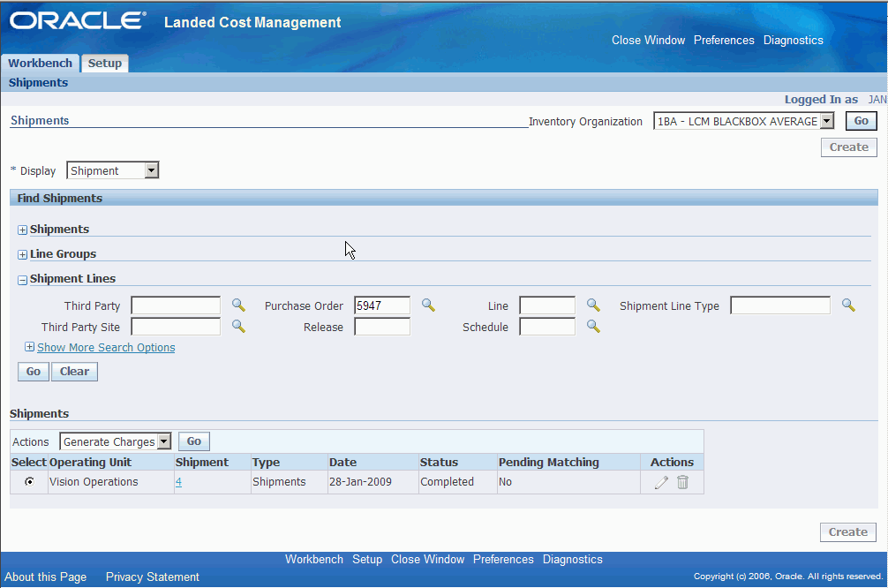Click the Shipment Line Type input field
The width and height of the screenshot is (888, 588).
[x=780, y=305]
